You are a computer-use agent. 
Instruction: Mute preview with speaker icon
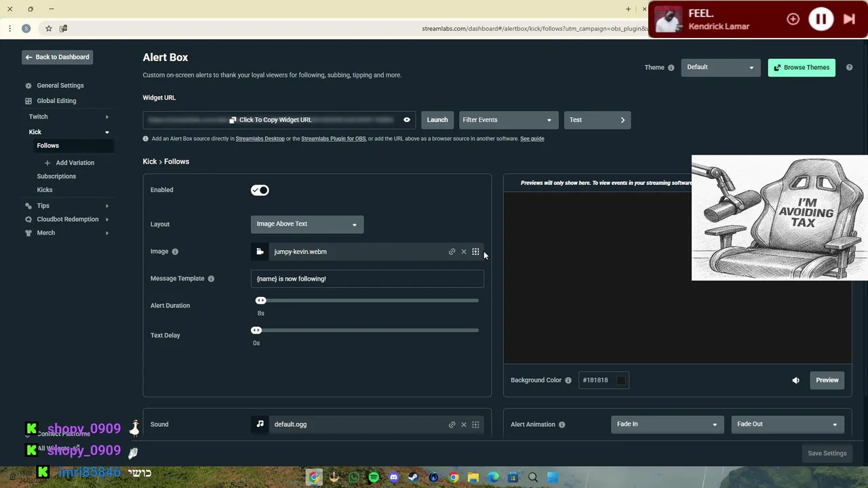pos(796,380)
